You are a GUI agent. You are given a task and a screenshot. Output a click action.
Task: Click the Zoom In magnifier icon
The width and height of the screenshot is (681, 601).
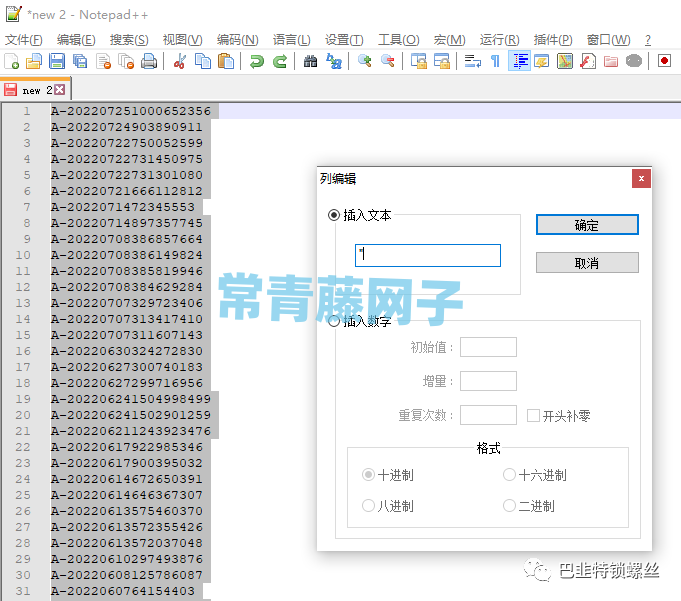tap(364, 61)
